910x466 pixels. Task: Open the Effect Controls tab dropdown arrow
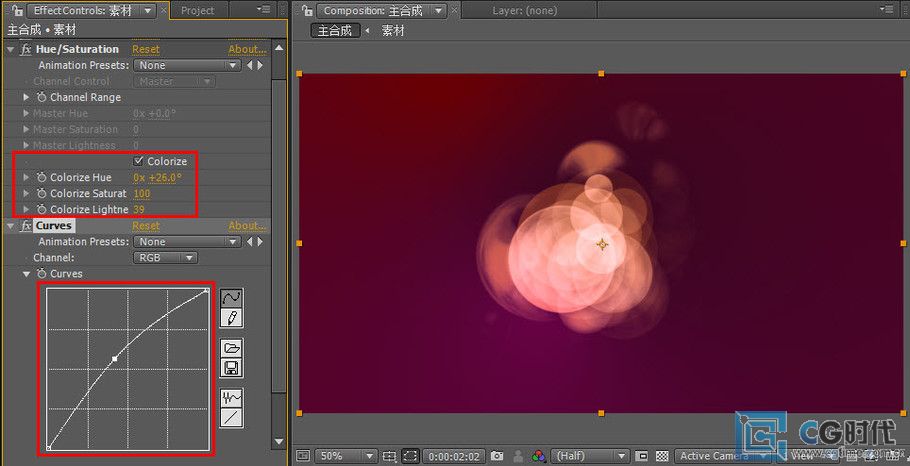[148, 10]
